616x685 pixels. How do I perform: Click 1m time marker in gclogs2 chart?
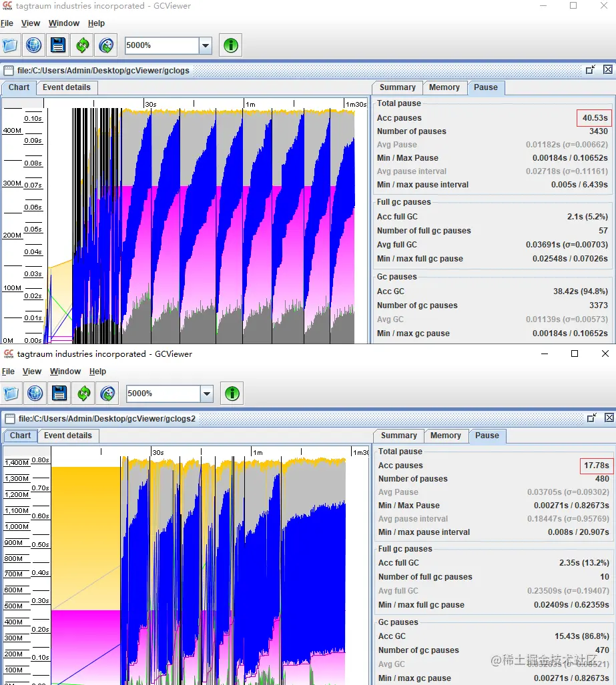(x=258, y=453)
